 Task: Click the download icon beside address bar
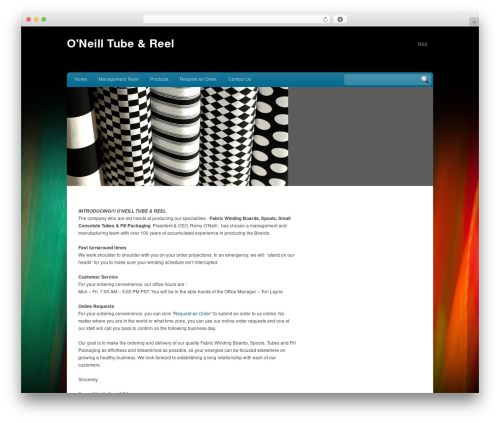click(x=340, y=19)
